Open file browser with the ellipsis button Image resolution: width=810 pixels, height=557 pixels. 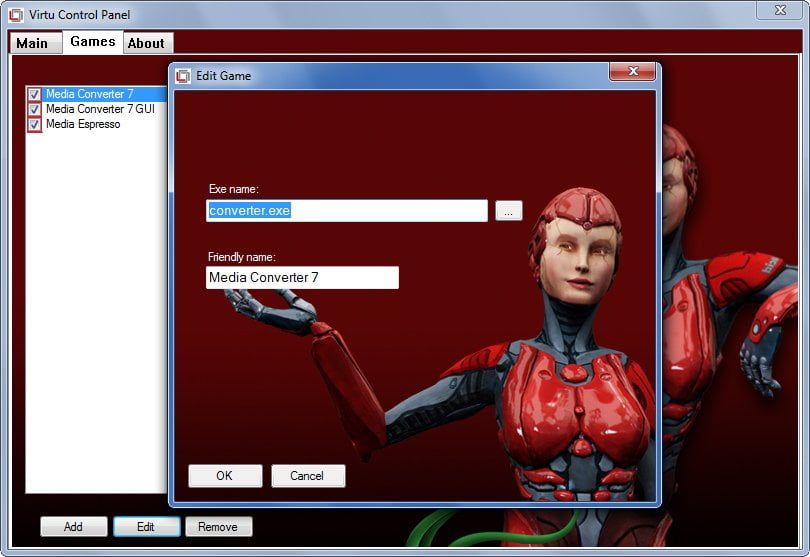509,211
